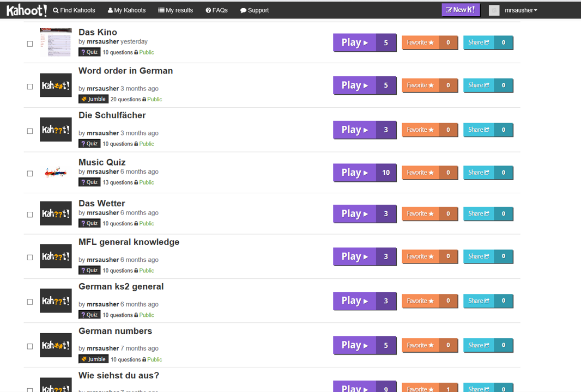Image resolution: width=581 pixels, height=392 pixels.
Task: Favorite the Das Wetter quiz
Action: coord(420,214)
